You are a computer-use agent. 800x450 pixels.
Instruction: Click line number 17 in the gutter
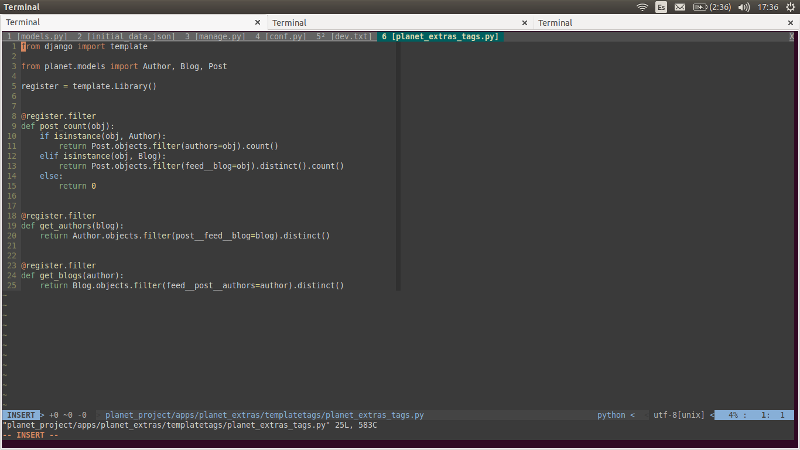[x=12, y=206]
